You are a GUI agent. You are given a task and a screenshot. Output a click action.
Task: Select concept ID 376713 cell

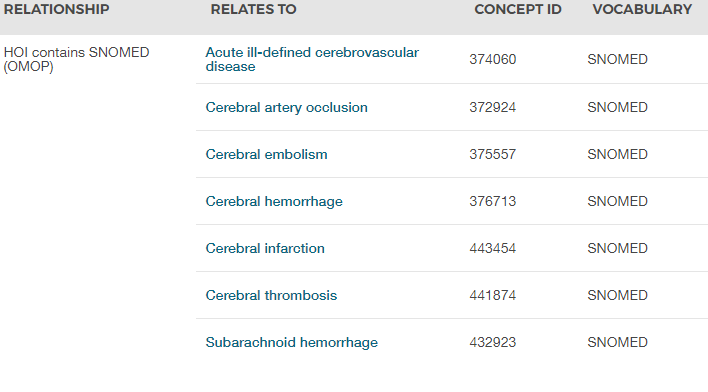coord(493,201)
